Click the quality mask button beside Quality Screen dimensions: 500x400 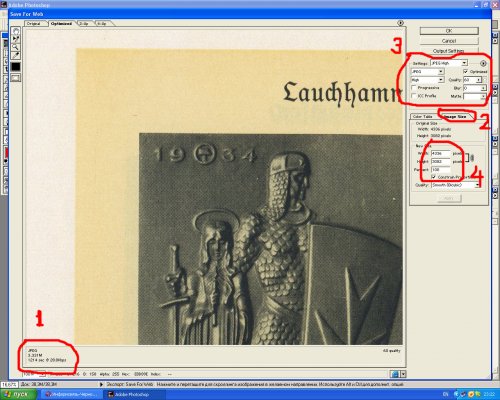click(x=485, y=80)
